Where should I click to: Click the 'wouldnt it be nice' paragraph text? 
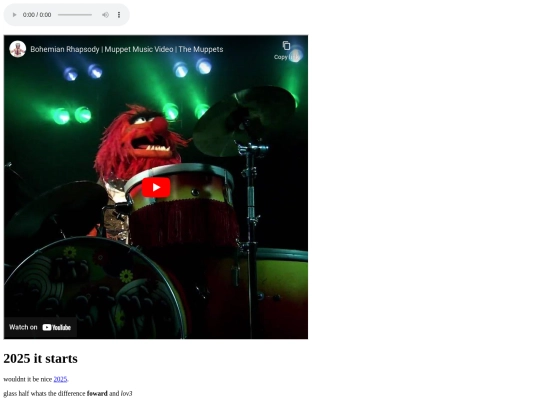(28, 379)
